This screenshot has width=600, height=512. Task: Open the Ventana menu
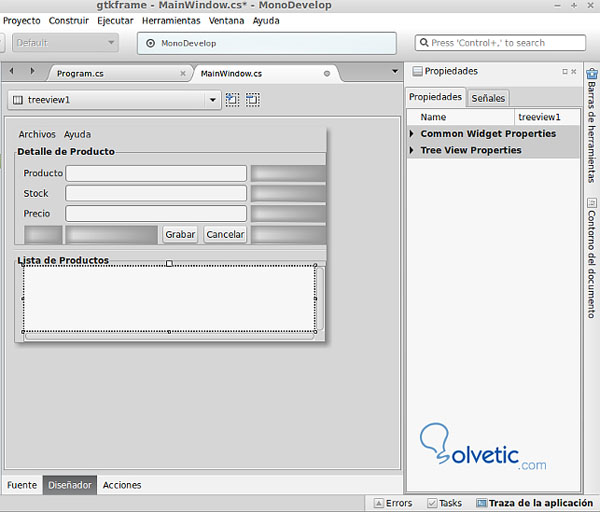point(226,21)
